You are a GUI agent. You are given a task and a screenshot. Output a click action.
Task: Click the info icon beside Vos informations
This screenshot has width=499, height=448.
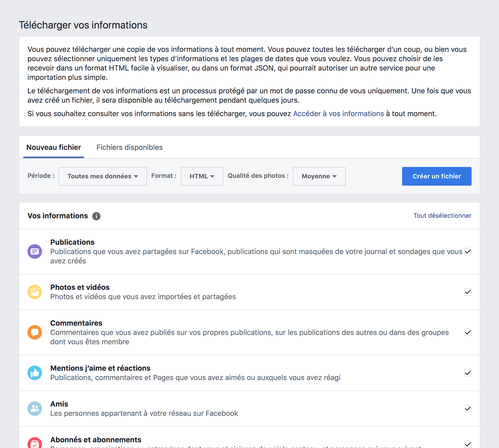(96, 216)
